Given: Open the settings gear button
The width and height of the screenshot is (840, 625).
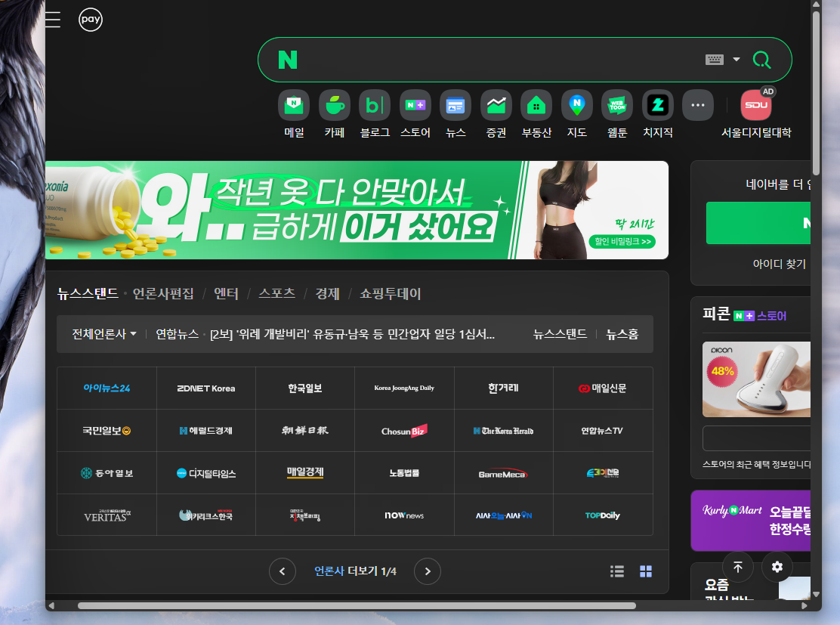Looking at the screenshot, I should (777, 567).
